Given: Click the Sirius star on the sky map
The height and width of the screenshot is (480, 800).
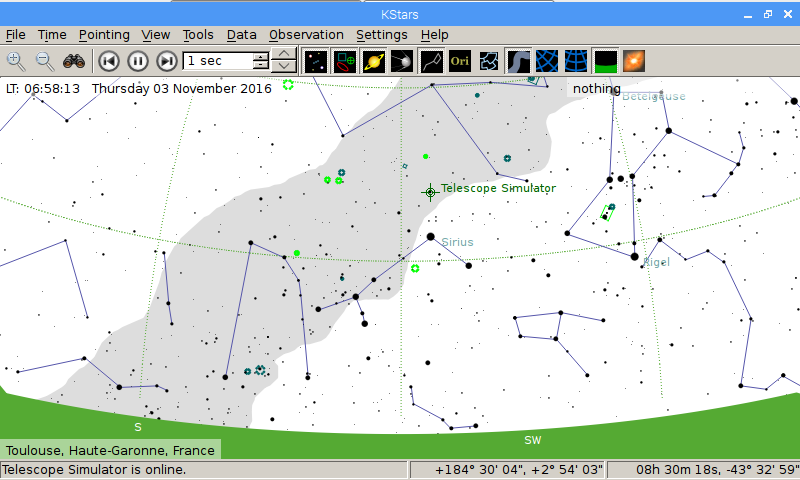Looking at the screenshot, I should point(431,237).
